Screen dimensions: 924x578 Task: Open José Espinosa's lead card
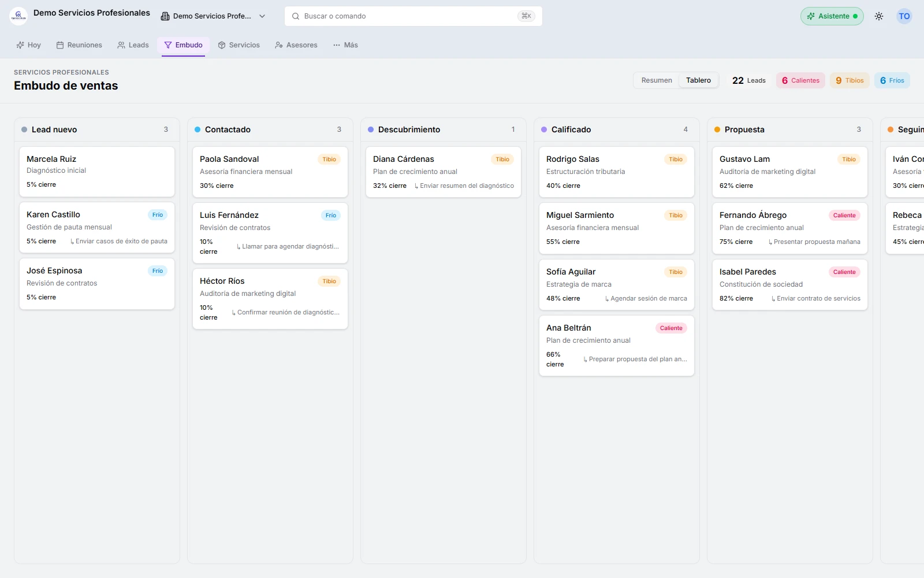[97, 284]
